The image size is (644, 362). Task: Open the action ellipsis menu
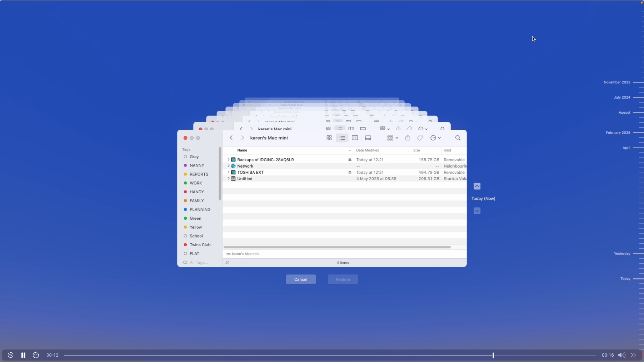435,138
